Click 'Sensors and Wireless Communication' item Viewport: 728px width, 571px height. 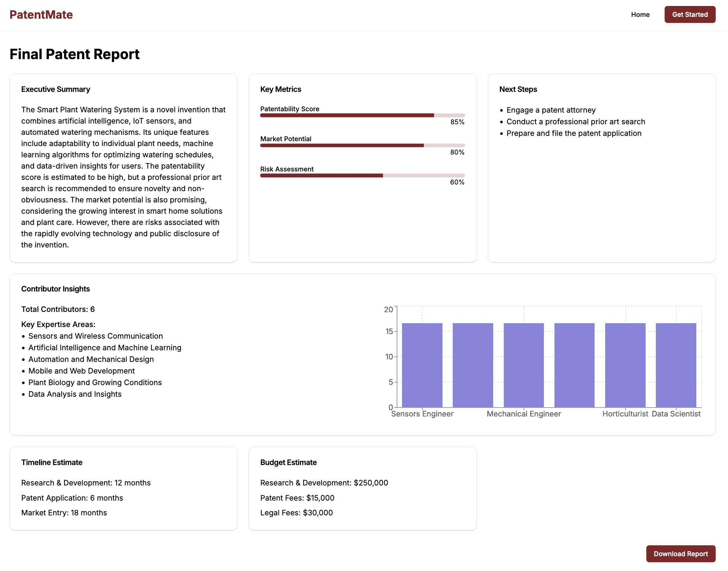click(95, 336)
